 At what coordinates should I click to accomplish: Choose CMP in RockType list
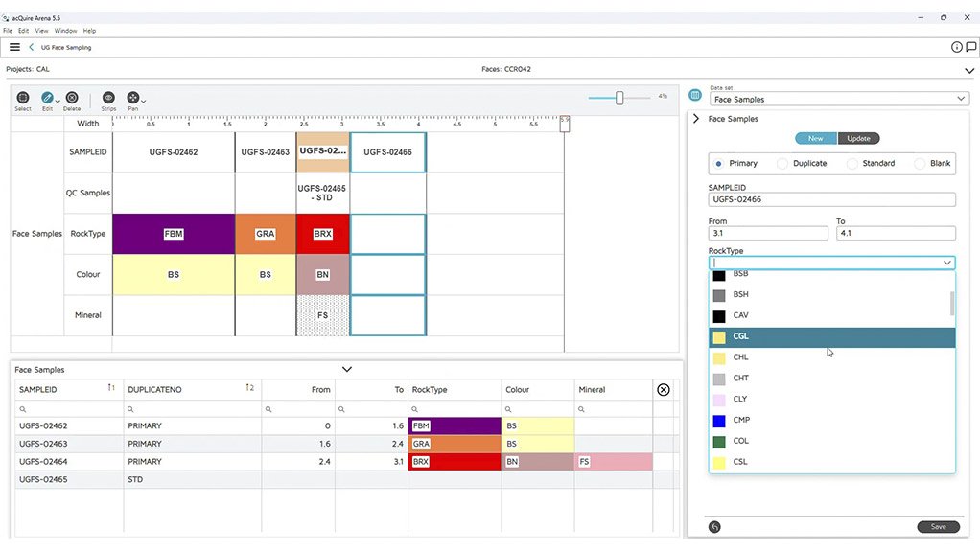(832, 421)
